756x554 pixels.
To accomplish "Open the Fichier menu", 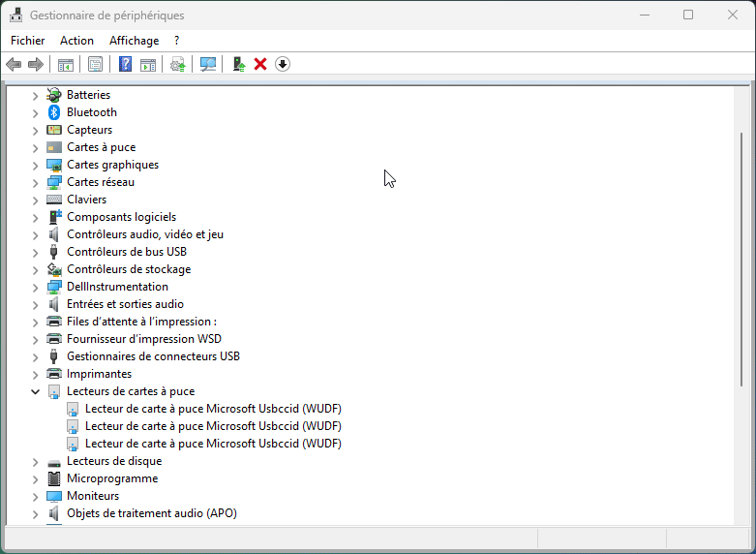I will 28,41.
